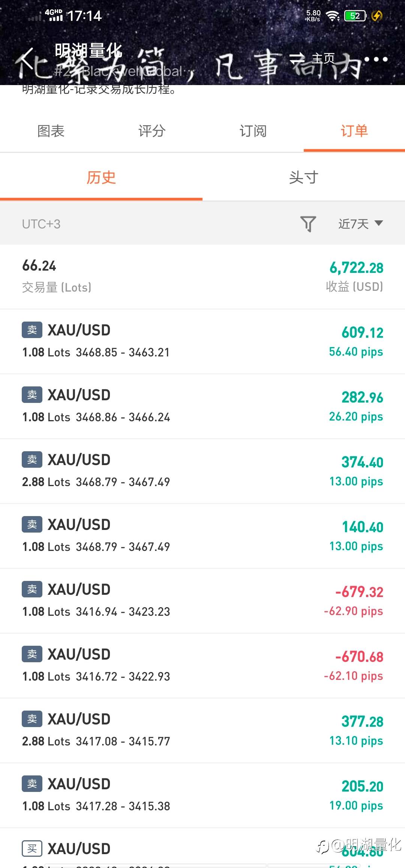The image size is (405, 868).
Task: Tap the buy badge on bottom order
Action: pyautogui.click(x=32, y=849)
